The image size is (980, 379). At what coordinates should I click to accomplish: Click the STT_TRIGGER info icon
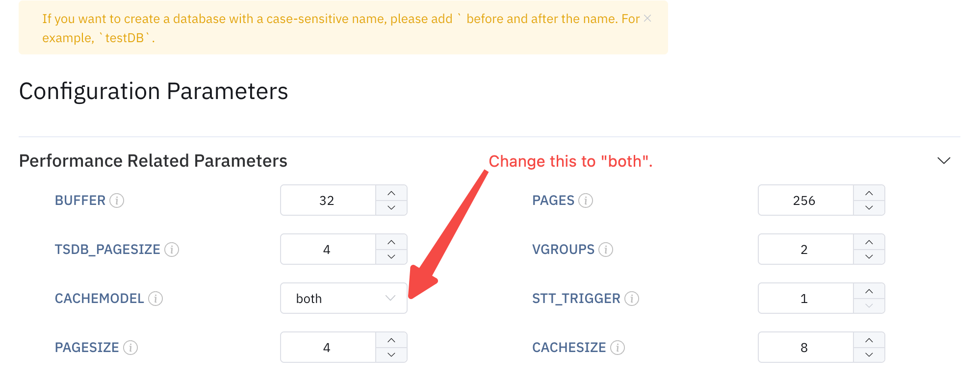632,299
